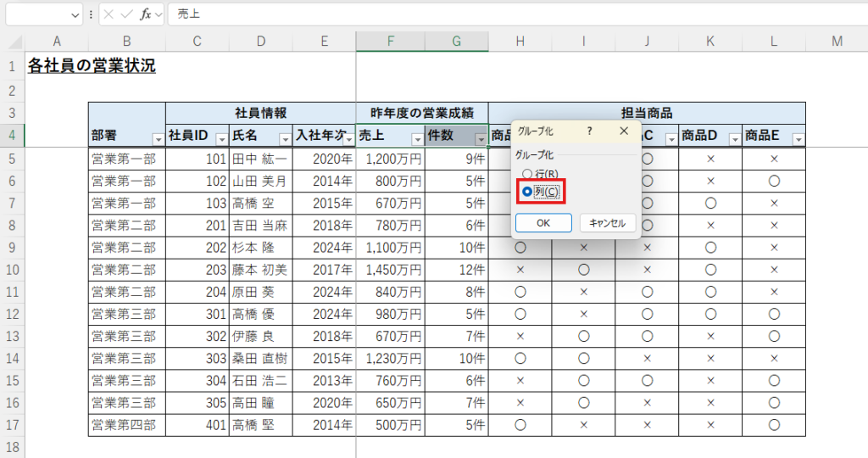Open the 部署 filter dropdown
The image size is (868, 458).
(157, 139)
